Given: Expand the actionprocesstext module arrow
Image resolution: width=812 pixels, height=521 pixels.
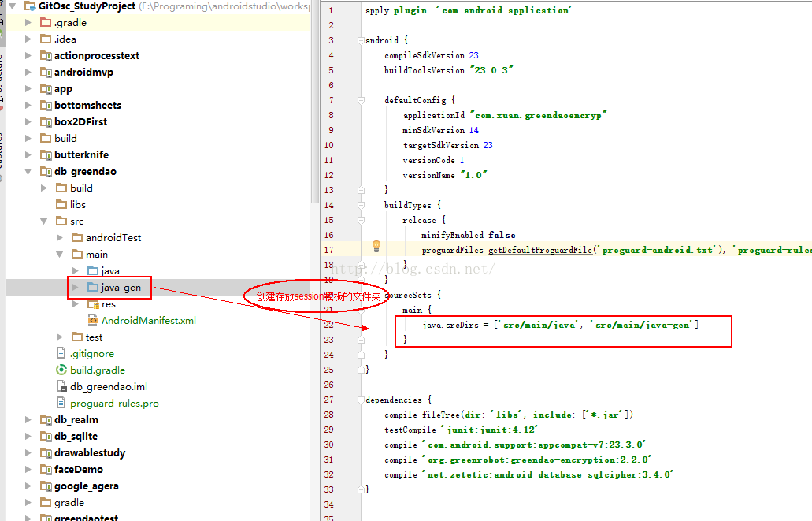Looking at the screenshot, I should [28, 56].
